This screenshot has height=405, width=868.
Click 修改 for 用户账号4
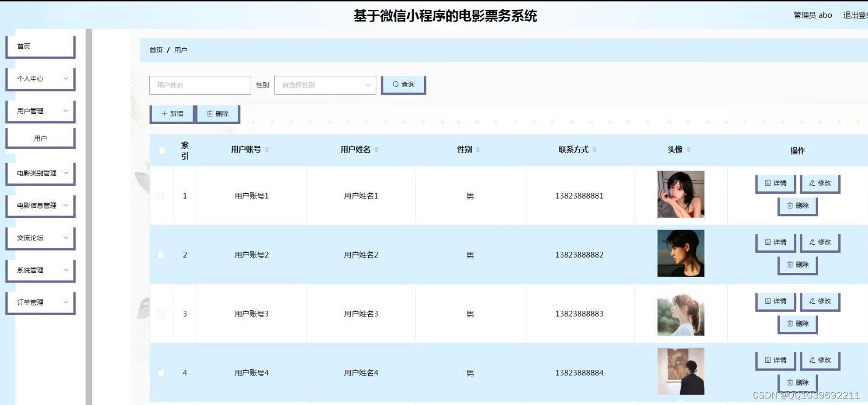point(820,361)
